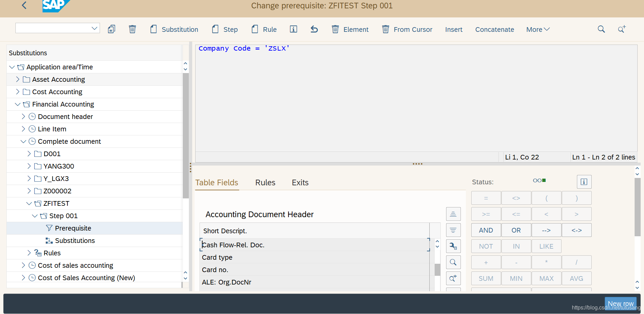Click the search magnifier in toolbar
Viewport: 644px width, 314px height.
click(x=601, y=29)
